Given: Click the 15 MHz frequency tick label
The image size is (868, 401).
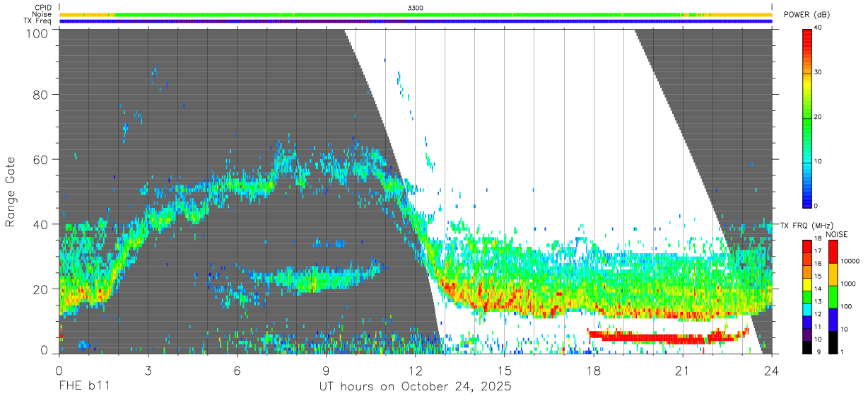Looking at the screenshot, I should (819, 277).
